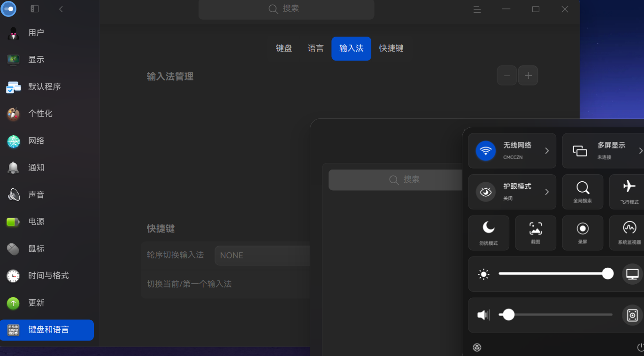Add an input method with plus button
The width and height of the screenshot is (644, 356).
(528, 76)
